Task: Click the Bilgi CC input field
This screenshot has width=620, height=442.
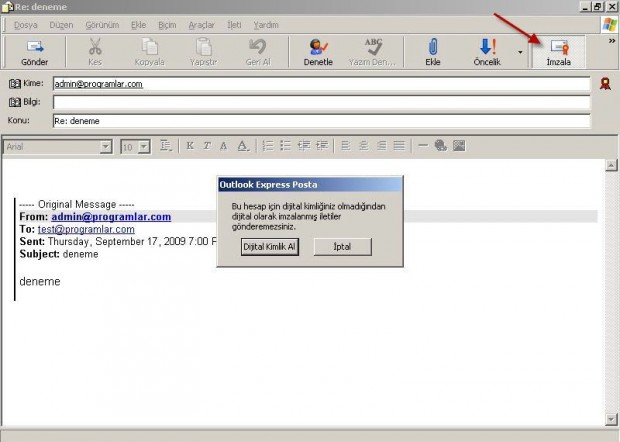Action: point(321,102)
